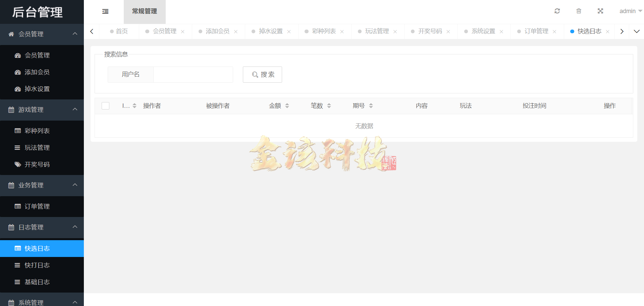This screenshot has width=644, height=306.
Task: Select 订单管理 under 业务管理
Action: [x=37, y=206]
